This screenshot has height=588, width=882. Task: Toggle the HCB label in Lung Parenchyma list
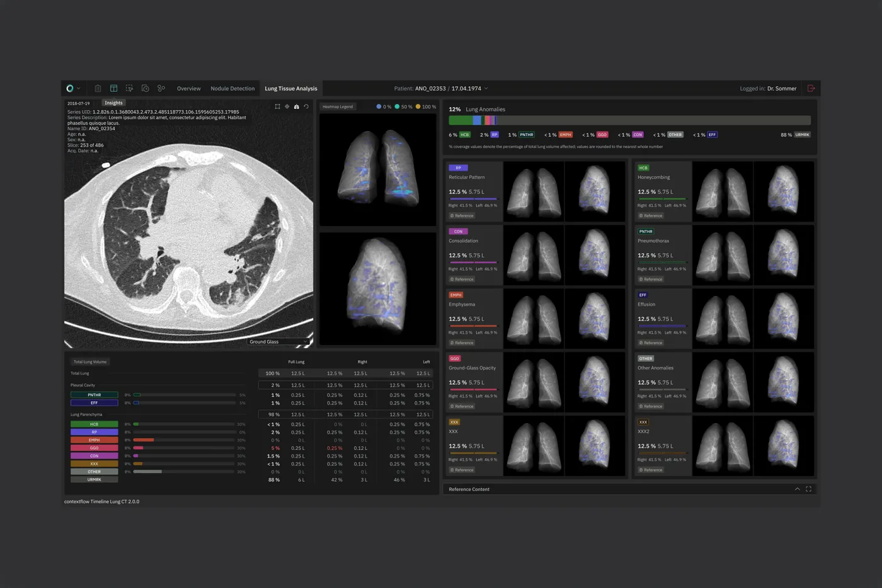(94, 424)
